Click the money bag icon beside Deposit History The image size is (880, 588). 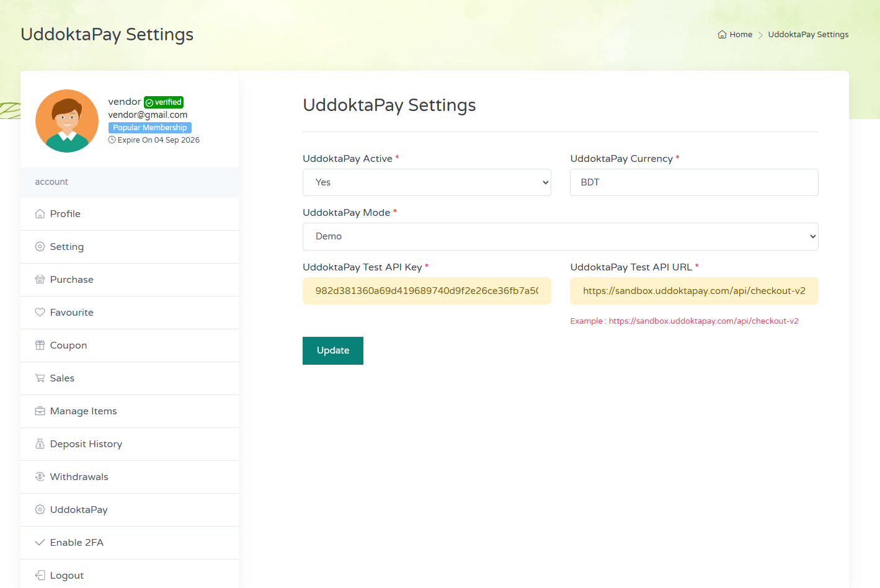(40, 443)
